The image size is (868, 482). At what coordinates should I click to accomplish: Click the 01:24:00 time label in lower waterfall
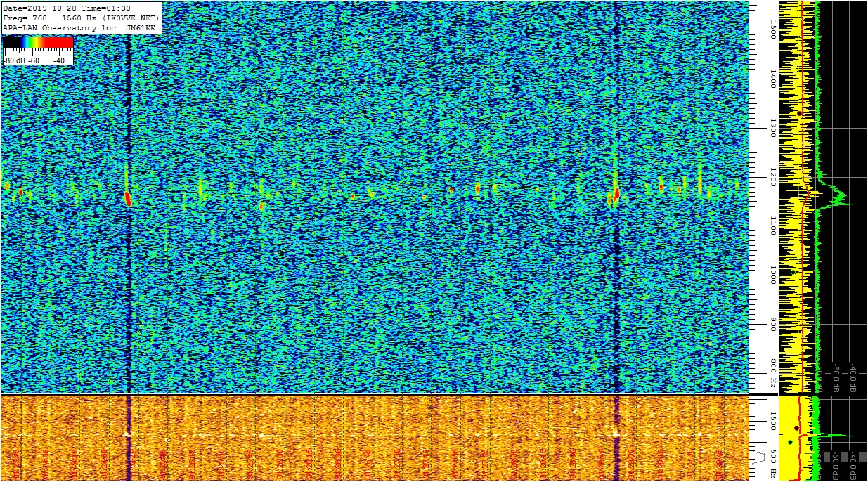(x=44, y=464)
